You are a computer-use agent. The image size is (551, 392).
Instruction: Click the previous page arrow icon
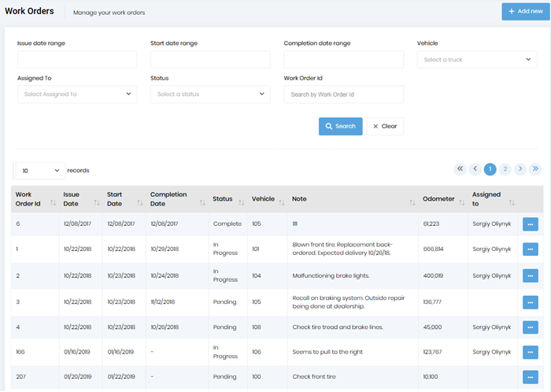[x=475, y=168]
